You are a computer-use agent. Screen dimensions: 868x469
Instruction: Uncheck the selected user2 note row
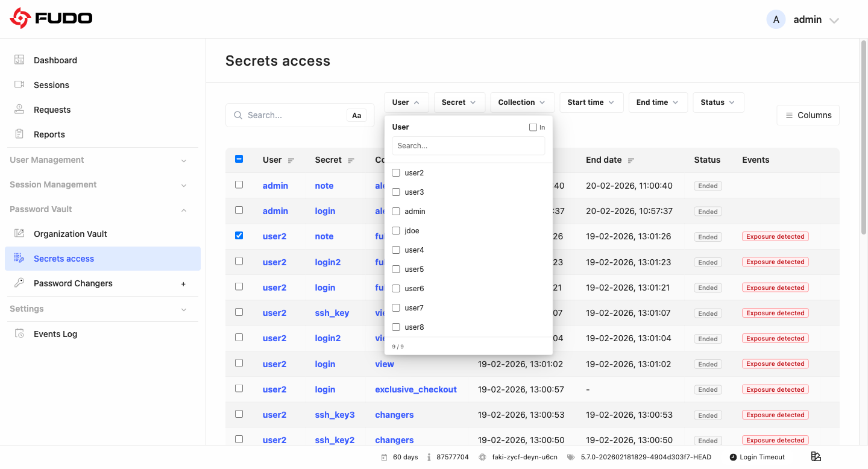click(x=239, y=236)
